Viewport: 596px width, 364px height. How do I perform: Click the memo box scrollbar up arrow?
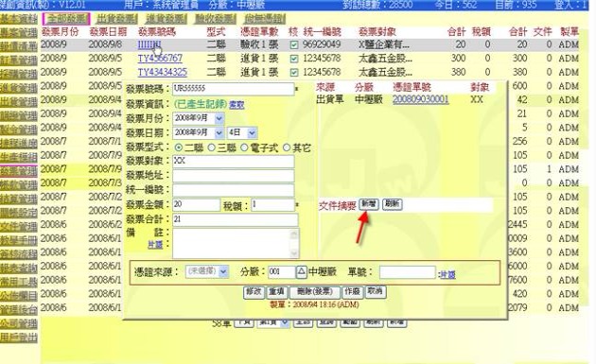click(294, 234)
